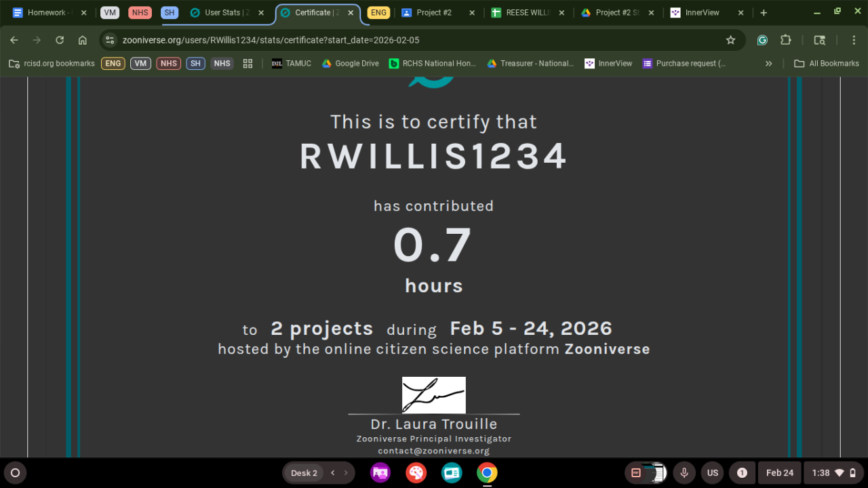Open the Google Drive bookmark
868x488 pixels.
[x=350, y=63]
